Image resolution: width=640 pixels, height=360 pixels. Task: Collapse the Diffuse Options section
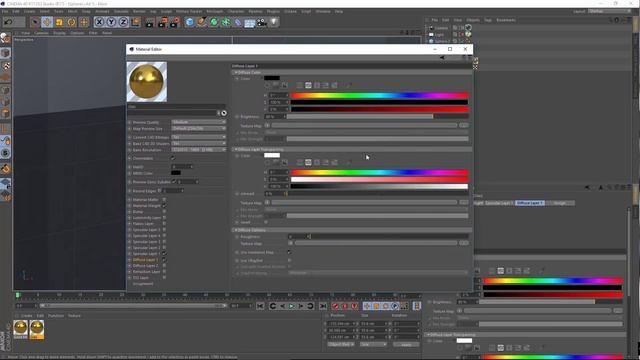coord(236,230)
